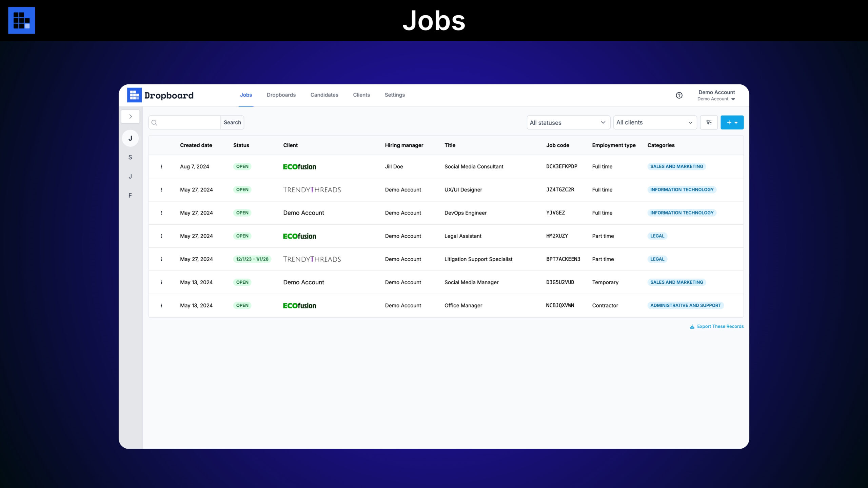Click the filter icon beside All clients

(709, 122)
